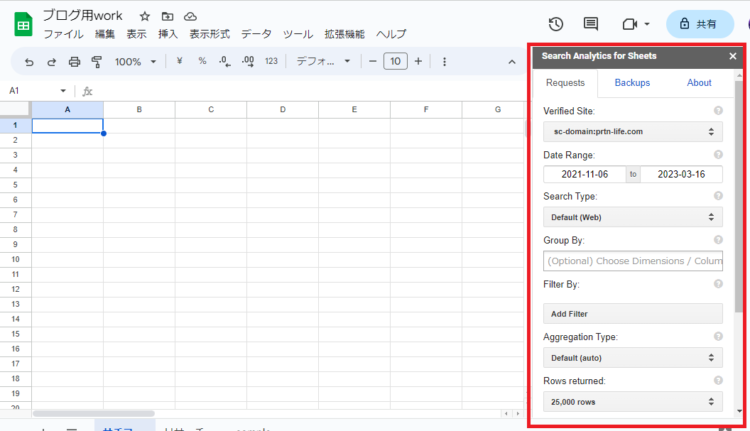Click the Add Filter button
The height and width of the screenshot is (431, 750).
[633, 314]
